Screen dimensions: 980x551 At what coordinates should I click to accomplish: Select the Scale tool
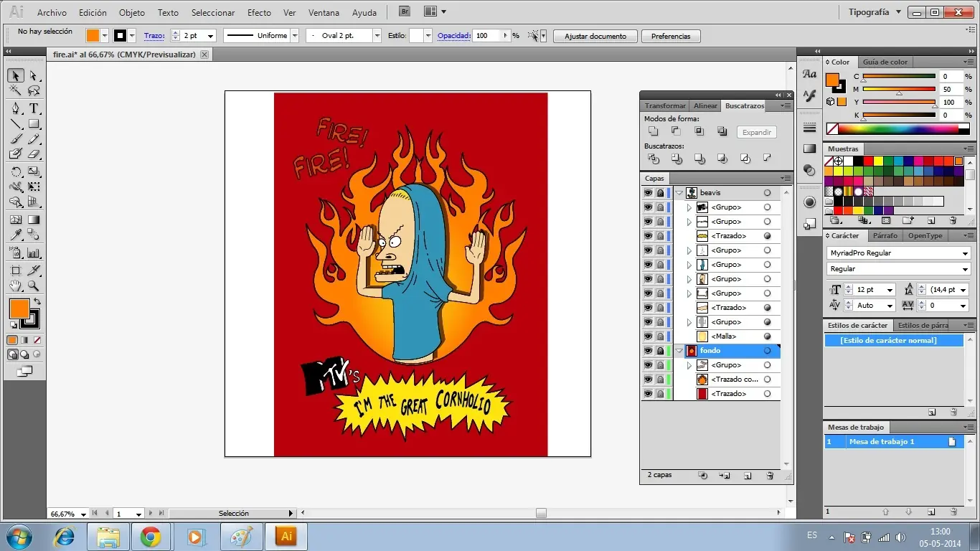(x=34, y=172)
